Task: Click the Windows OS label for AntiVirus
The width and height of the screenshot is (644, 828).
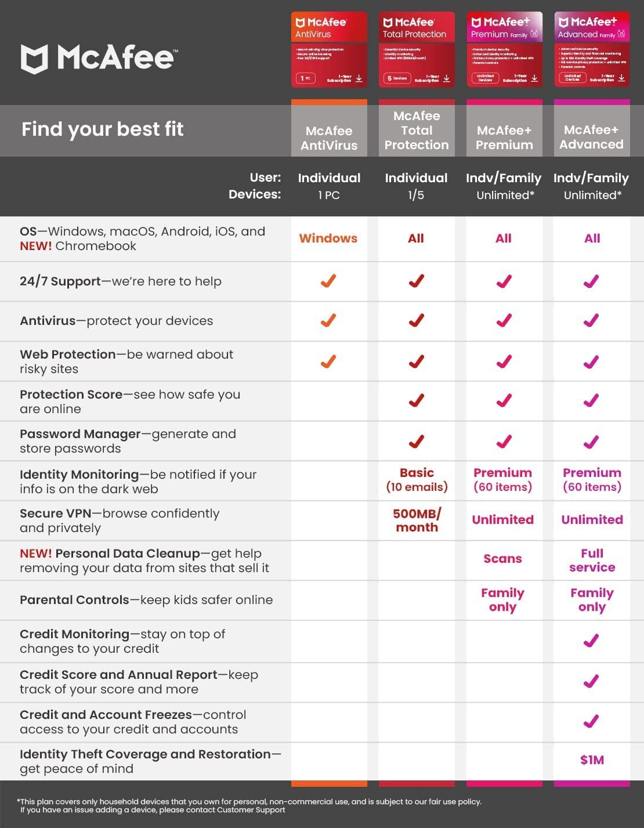Action: [328, 238]
